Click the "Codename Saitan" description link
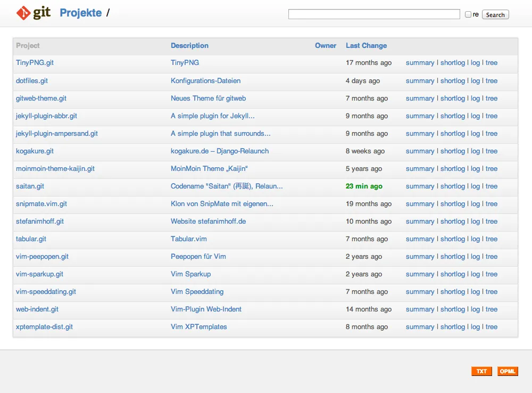This screenshot has height=393, width=532. pyautogui.click(x=226, y=186)
